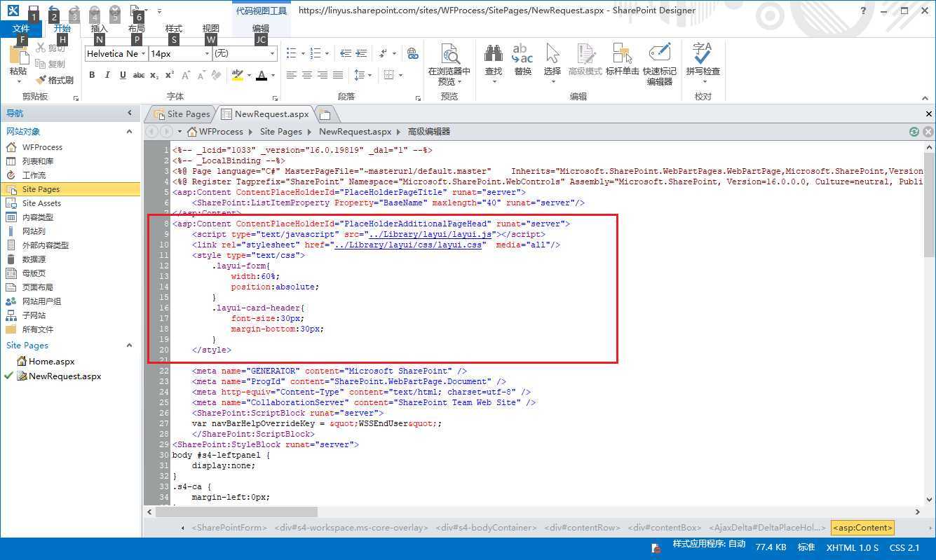
Task: Toggle Underline formatting
Action: click(123, 75)
